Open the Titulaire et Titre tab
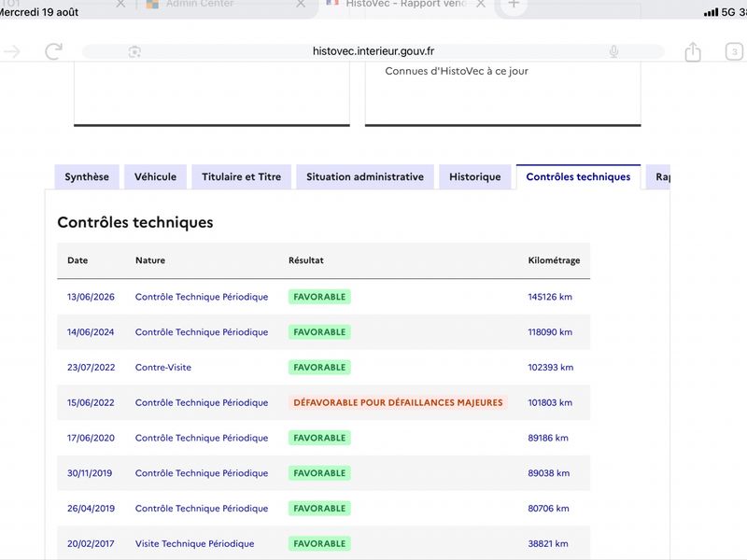Image resolution: width=747 pixels, height=560 pixels. tap(241, 176)
